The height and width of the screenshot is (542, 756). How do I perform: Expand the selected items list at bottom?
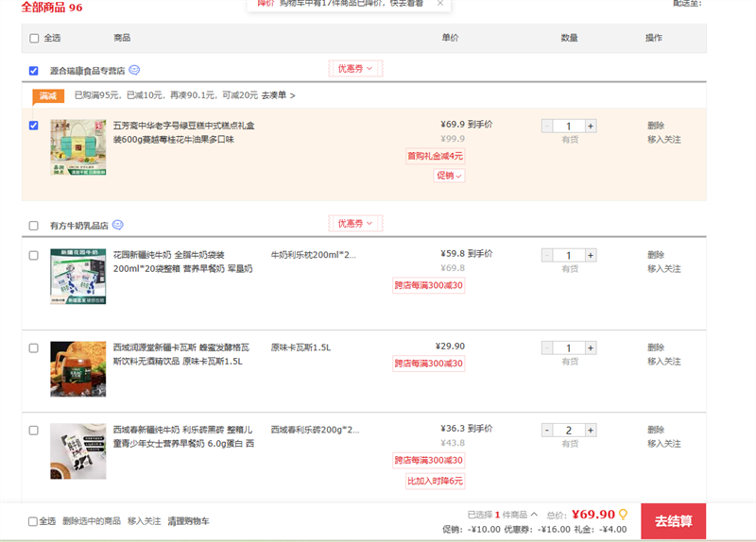click(x=534, y=515)
